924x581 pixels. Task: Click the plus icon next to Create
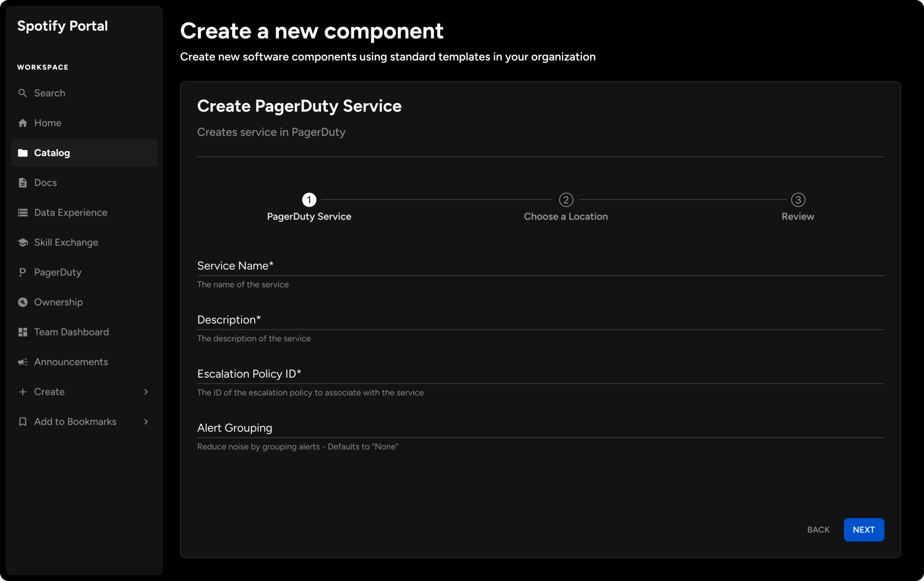23,392
